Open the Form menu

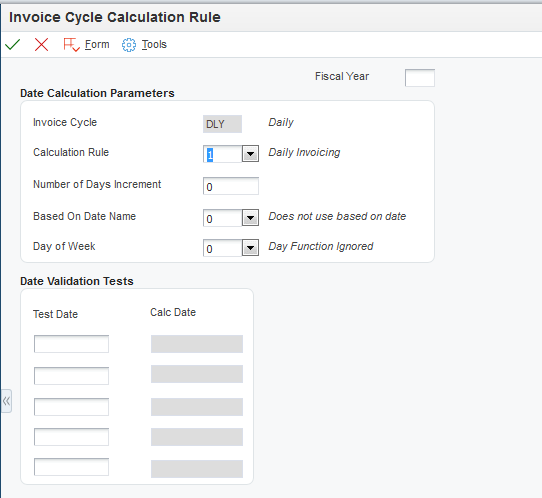[x=97, y=45]
